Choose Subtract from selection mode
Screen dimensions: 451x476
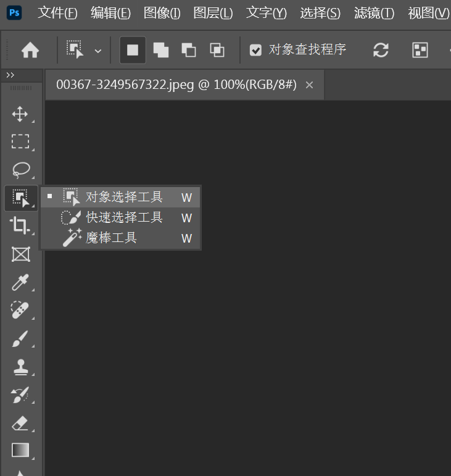189,50
